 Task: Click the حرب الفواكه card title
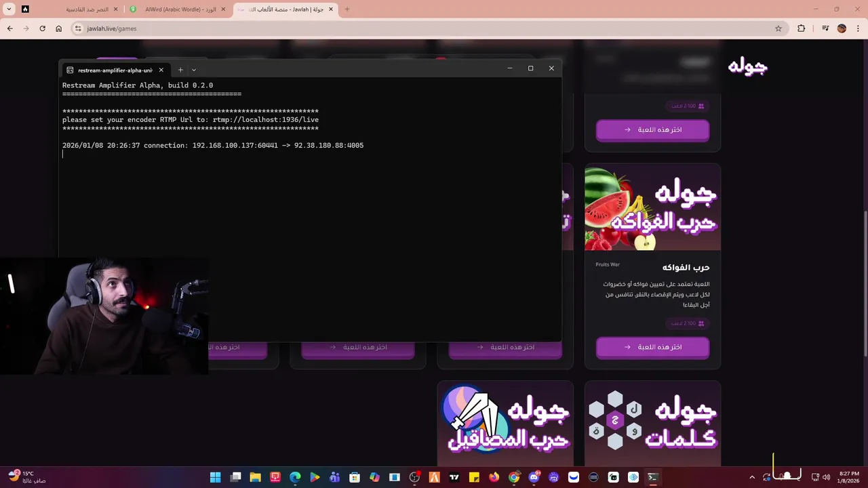click(686, 267)
